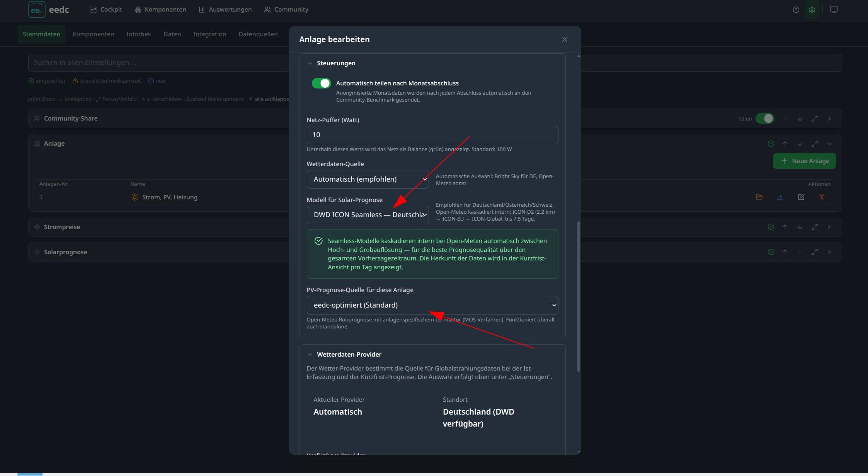Open the Strompreise block in fullscreen focus
This screenshot has width=868, height=476.
tap(815, 227)
